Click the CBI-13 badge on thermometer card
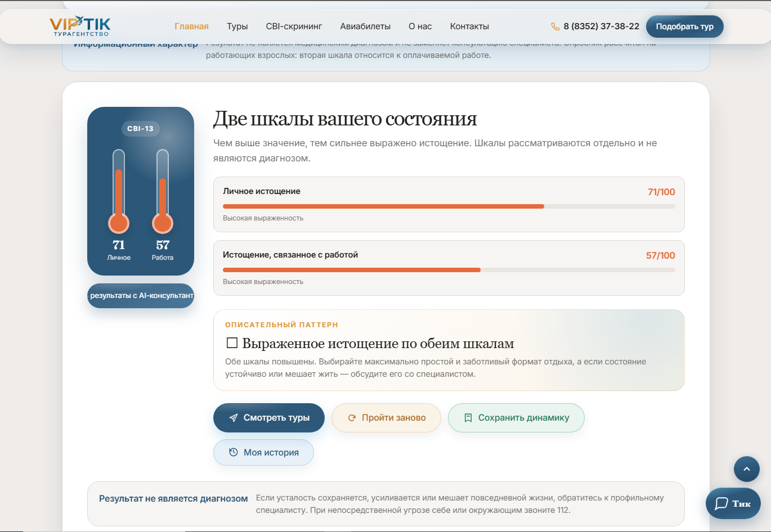 (x=141, y=129)
